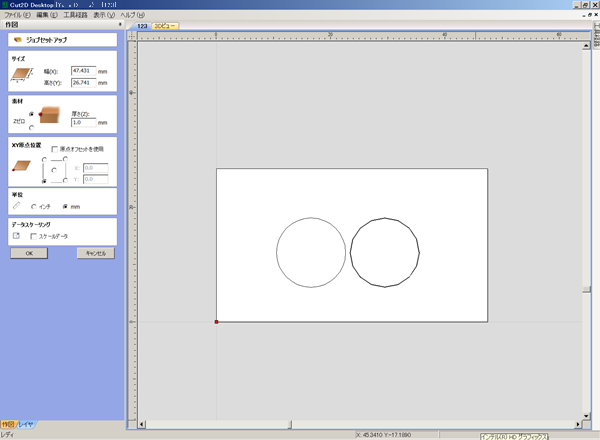Select the mm unit radio button
Viewport: 600px width, 440px height.
pos(65,206)
